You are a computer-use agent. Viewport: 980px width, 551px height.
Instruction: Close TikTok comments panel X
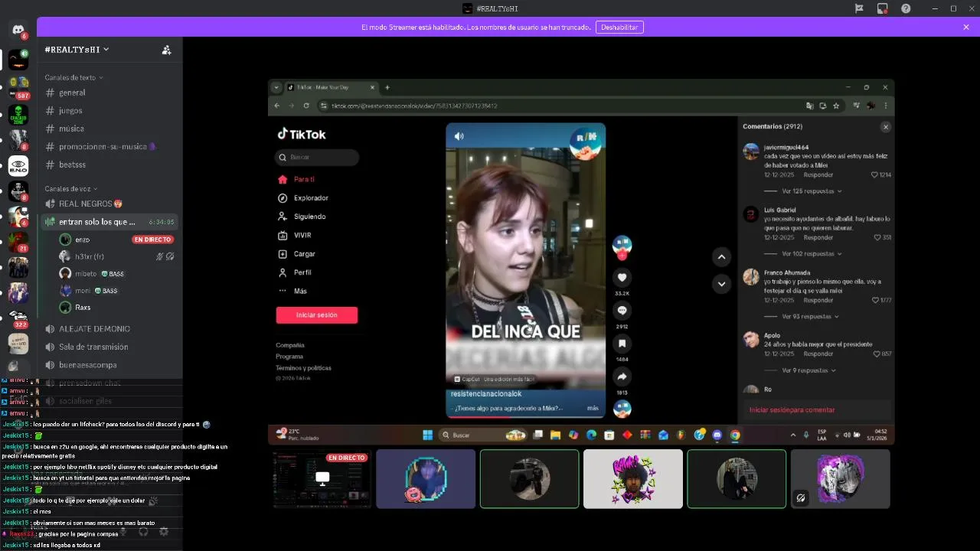[886, 127]
